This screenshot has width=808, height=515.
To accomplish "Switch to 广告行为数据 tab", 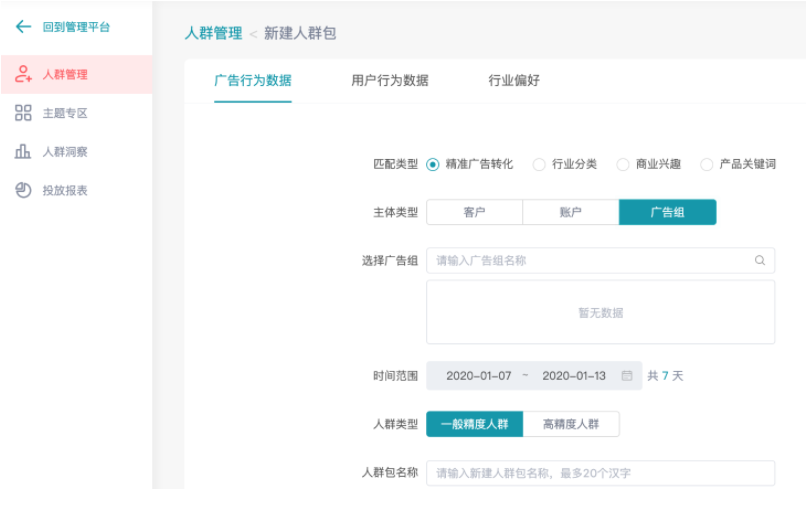I will click(252, 80).
